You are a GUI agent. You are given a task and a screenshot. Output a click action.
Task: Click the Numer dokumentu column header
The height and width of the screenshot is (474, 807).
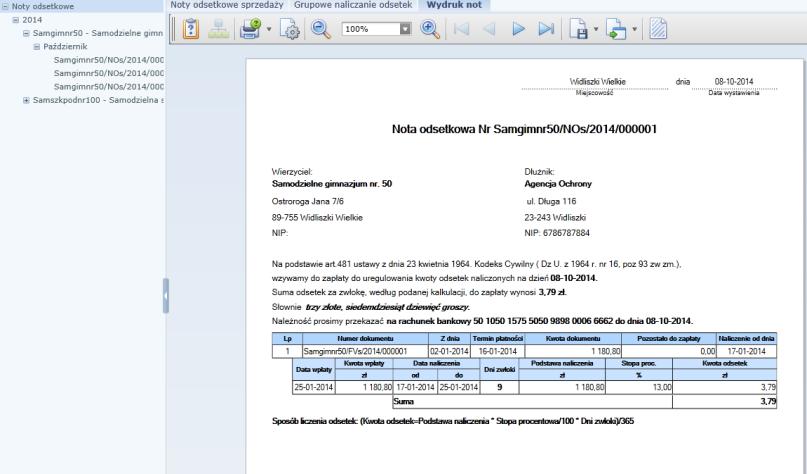365,339
